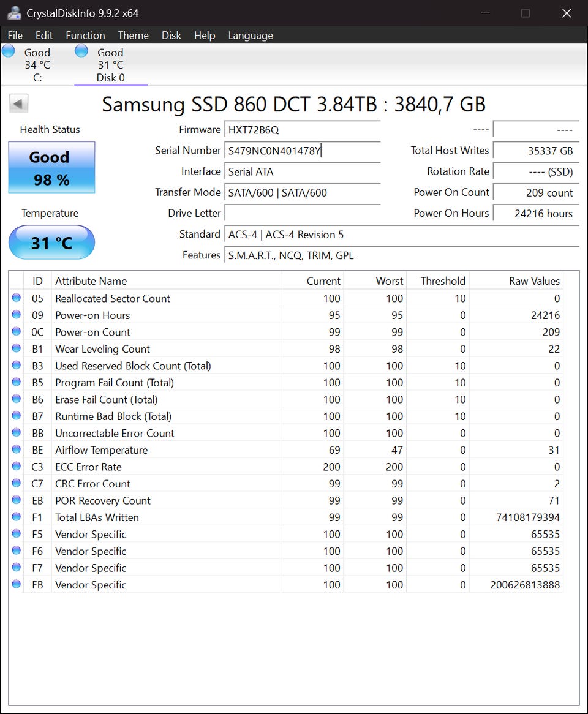Open the Function menu
This screenshot has width=588, height=714.
point(85,35)
